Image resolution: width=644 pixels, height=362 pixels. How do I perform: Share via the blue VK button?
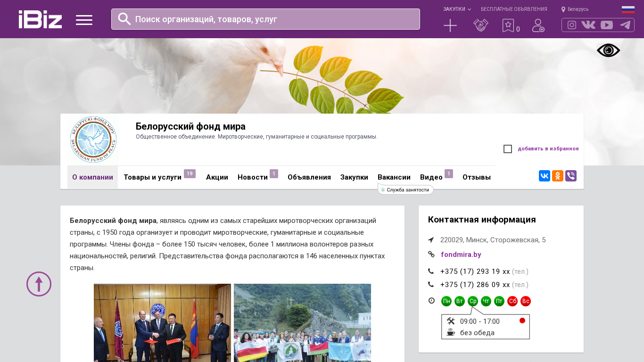coord(545,176)
